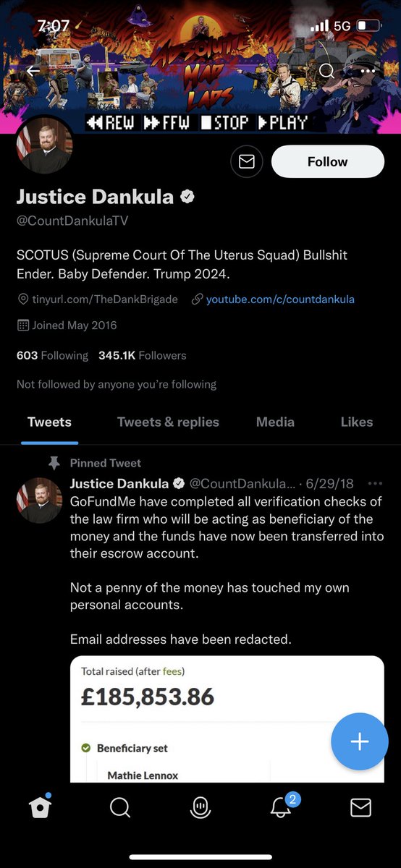
Task: Switch to the Likes tab
Action: click(357, 422)
